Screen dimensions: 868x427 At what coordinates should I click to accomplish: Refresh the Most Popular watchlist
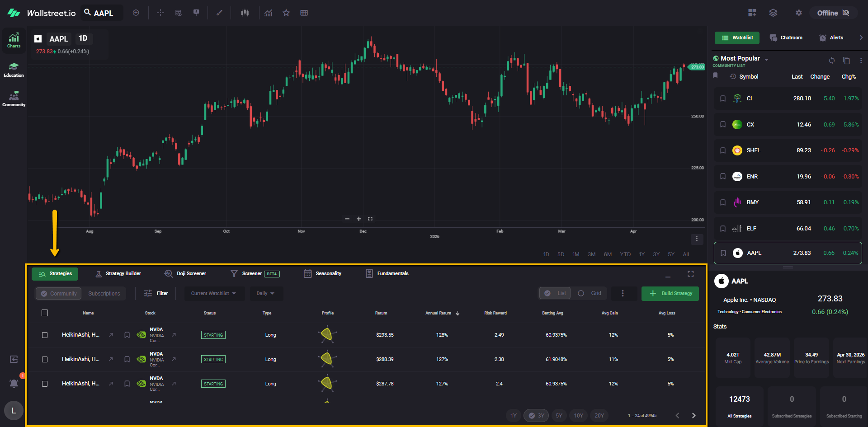(x=831, y=61)
